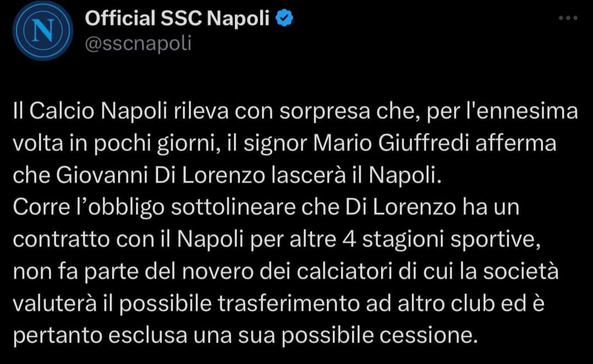This screenshot has width=593, height=364.
Task: Click the word "sottolineare" in tweet text
Action: [233, 208]
